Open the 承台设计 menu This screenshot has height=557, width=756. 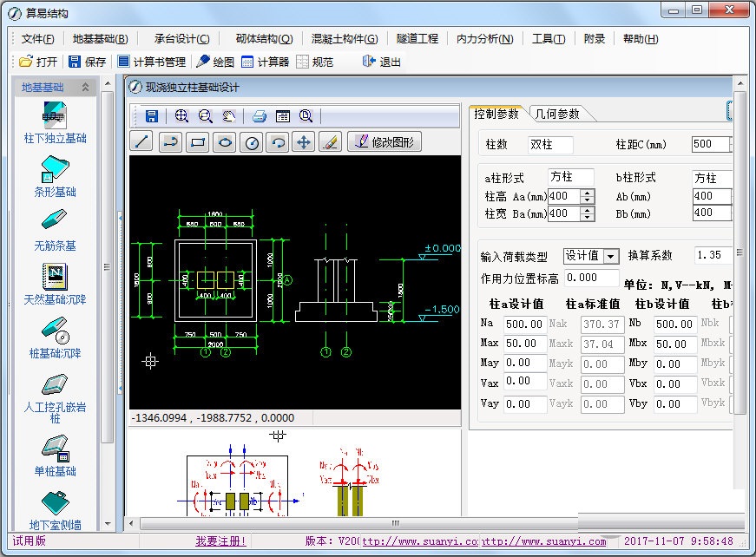point(181,39)
